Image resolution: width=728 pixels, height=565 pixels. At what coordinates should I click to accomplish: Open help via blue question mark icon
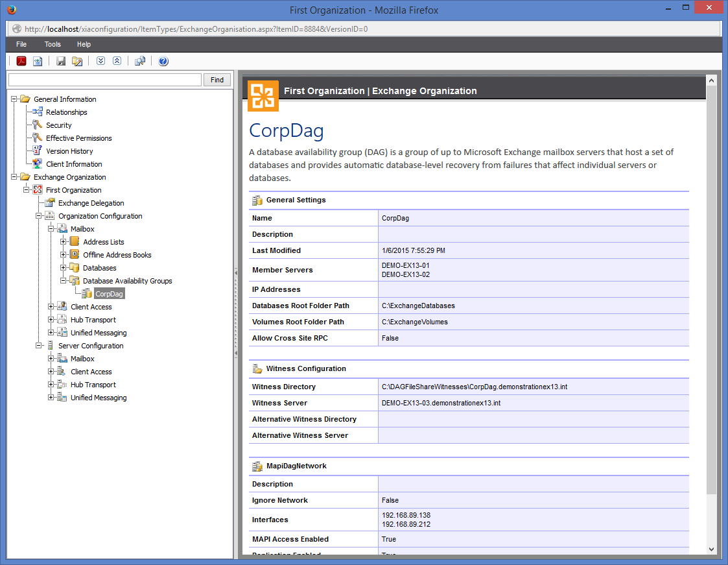point(163,61)
